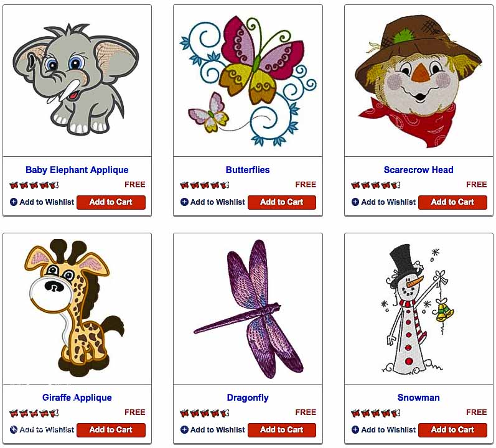Click the butterfly rating icons under Giraffe Applique
The width and height of the screenshot is (496, 448).
tap(34, 413)
